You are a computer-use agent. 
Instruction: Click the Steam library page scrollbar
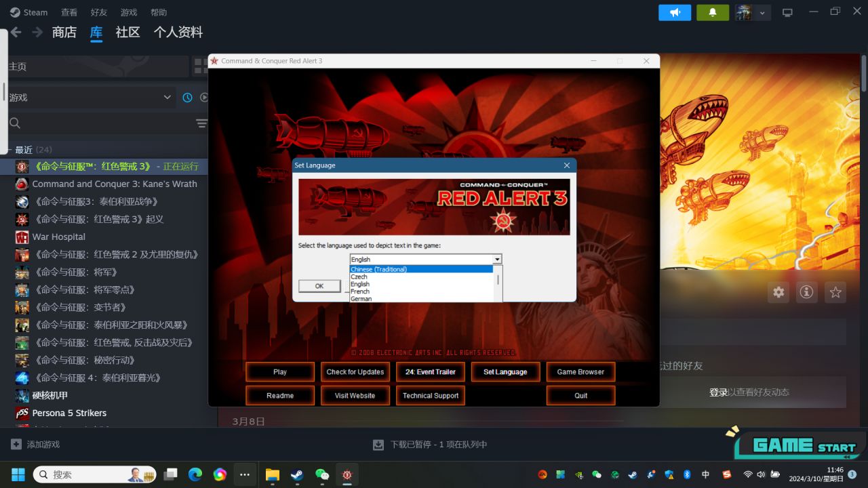[863, 75]
